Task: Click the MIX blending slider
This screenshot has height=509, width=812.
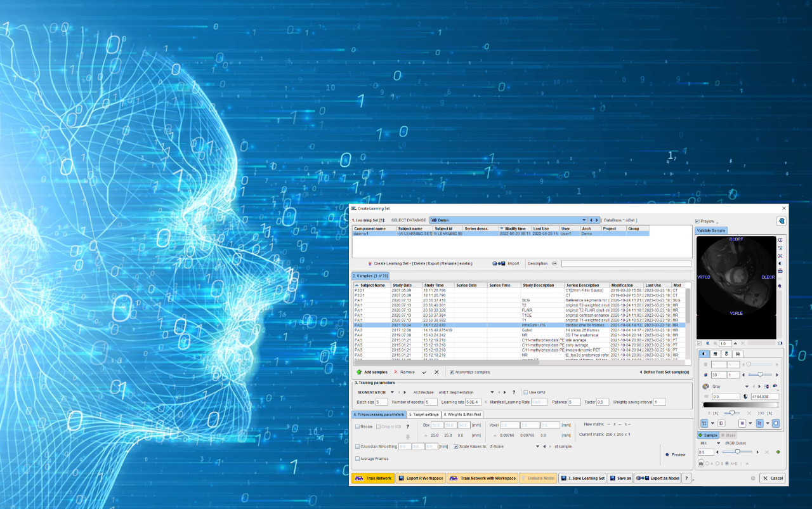Action: 737,452
